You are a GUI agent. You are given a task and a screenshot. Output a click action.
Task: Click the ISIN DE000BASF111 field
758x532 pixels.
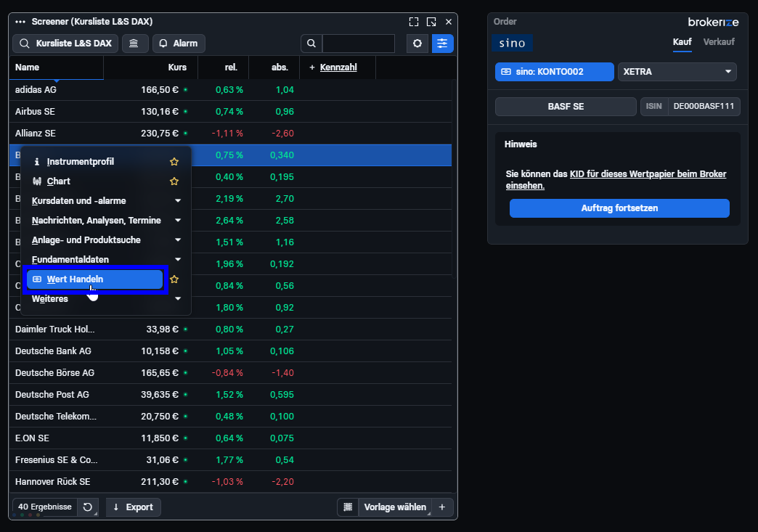click(x=690, y=106)
